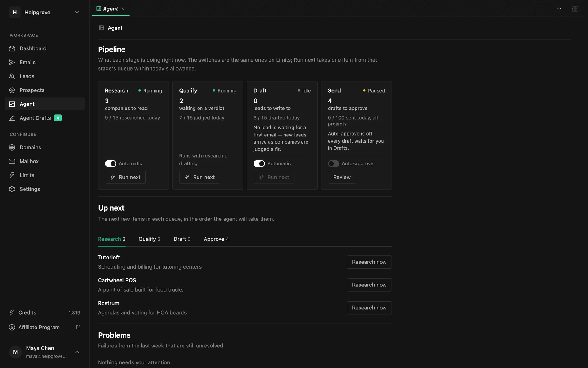Click Run next in the Qualify card
Viewport: 588px width, 368px height.
point(200,177)
